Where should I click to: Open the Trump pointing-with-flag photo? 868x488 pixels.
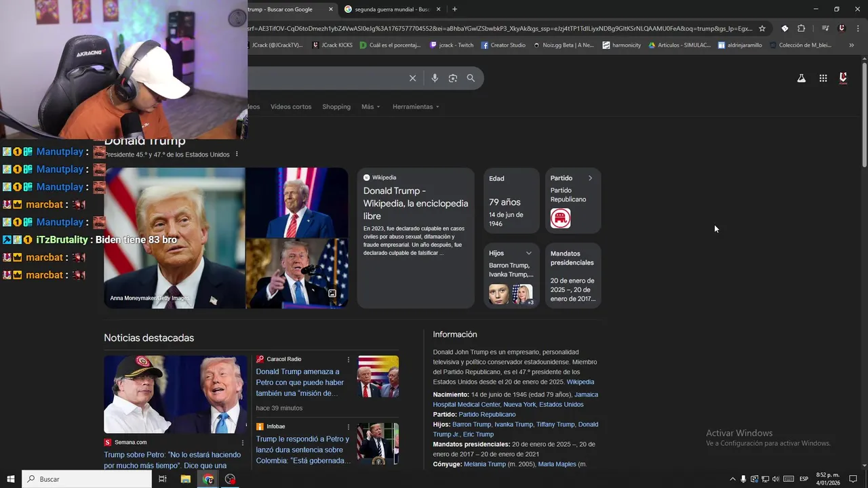coord(296,274)
